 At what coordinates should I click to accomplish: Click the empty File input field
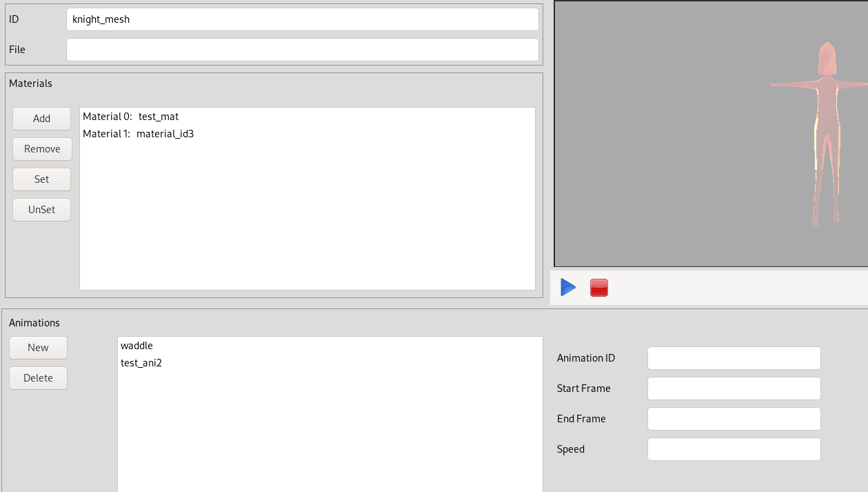pos(302,50)
